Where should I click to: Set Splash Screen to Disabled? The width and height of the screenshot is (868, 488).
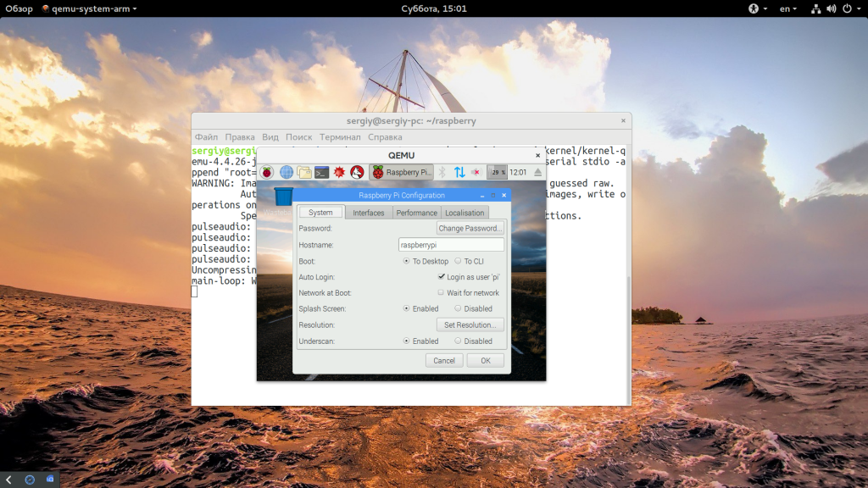[x=459, y=309]
